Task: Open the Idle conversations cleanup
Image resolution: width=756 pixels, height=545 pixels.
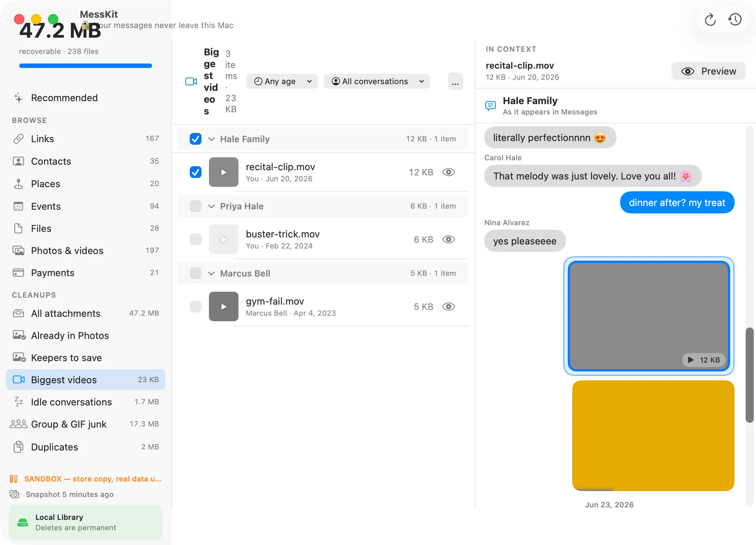Action: coord(86,402)
